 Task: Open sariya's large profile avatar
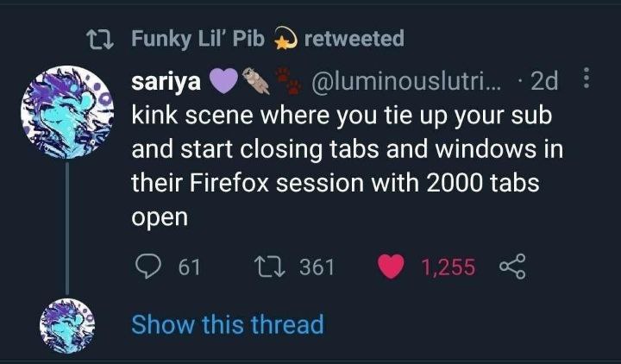click(x=66, y=113)
